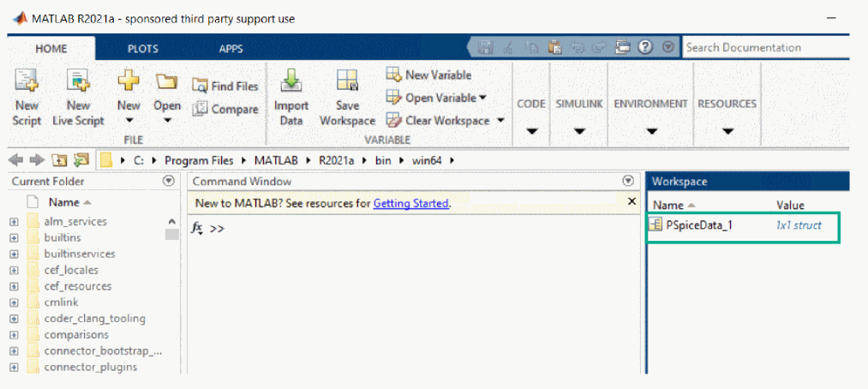This screenshot has width=868, height=389.
Task: Switch to the PLOTS tab
Action: click(143, 49)
